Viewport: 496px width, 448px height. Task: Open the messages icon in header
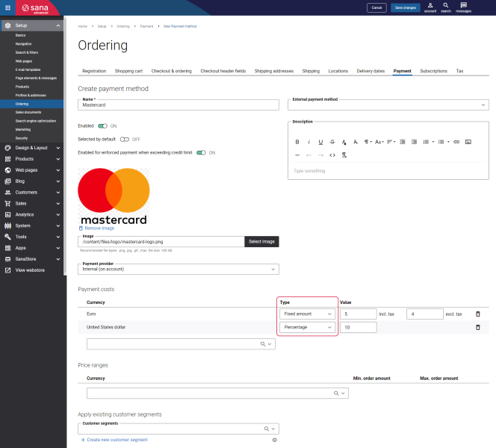463,7
